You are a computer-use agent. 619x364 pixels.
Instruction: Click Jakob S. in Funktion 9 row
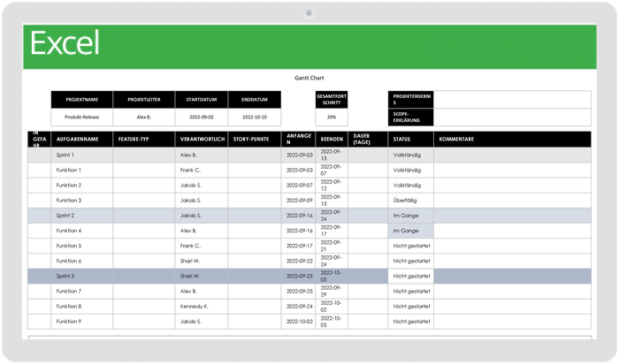click(202, 322)
